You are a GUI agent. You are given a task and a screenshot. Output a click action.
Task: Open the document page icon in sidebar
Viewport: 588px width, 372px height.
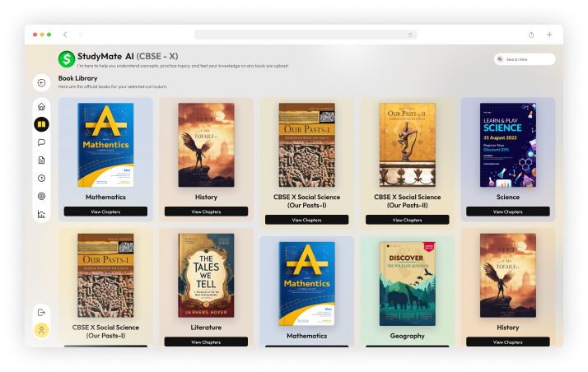pos(42,160)
